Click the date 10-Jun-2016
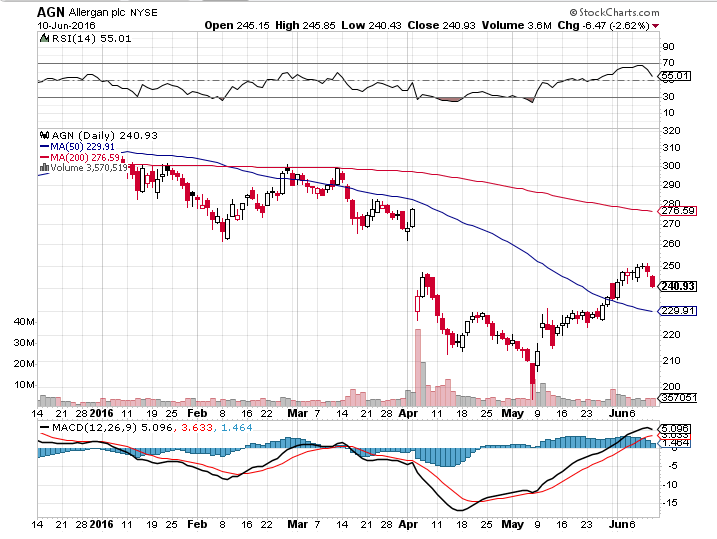Image resolution: width=717 pixels, height=539 pixels. pos(66,26)
